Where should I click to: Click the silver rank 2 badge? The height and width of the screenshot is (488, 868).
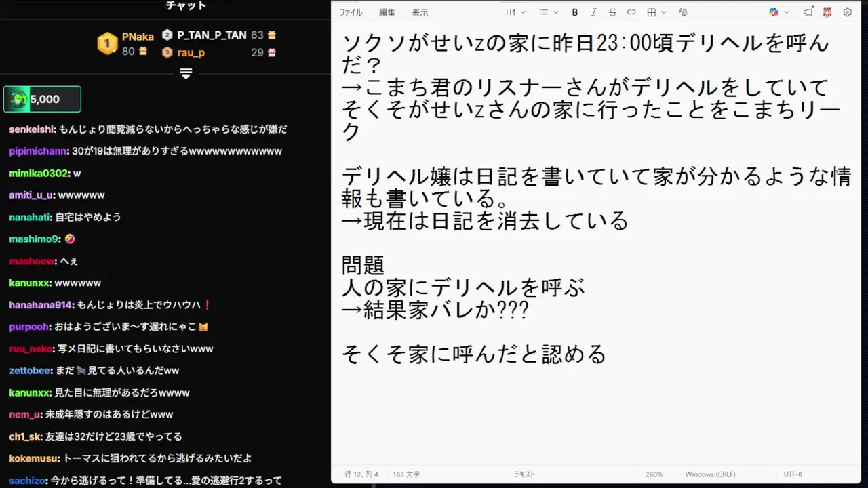(167, 35)
